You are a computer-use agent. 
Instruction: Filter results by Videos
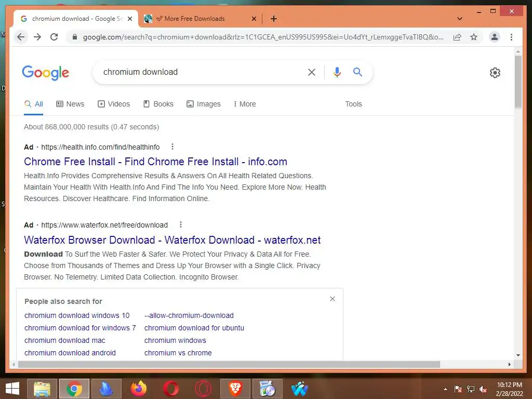[114, 104]
